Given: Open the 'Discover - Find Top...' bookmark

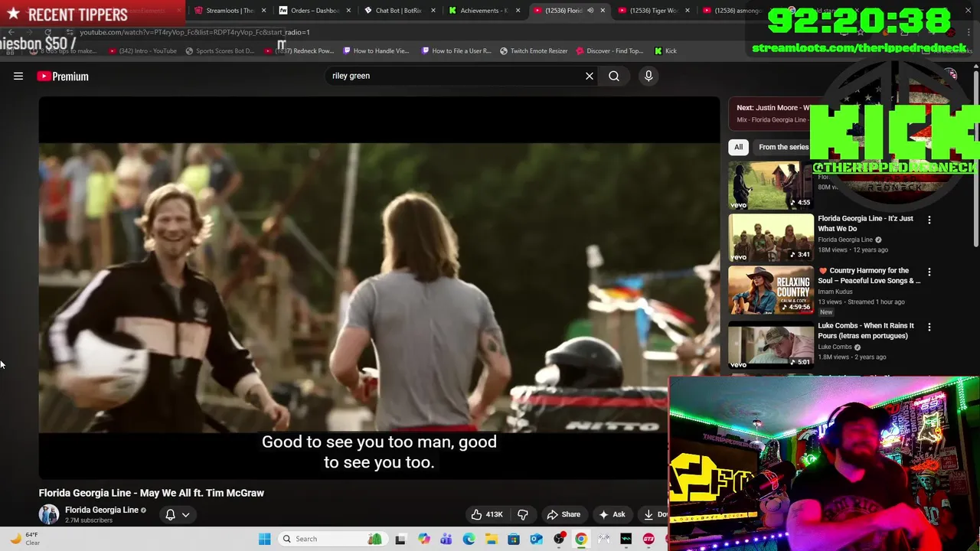Looking at the screenshot, I should click(609, 51).
